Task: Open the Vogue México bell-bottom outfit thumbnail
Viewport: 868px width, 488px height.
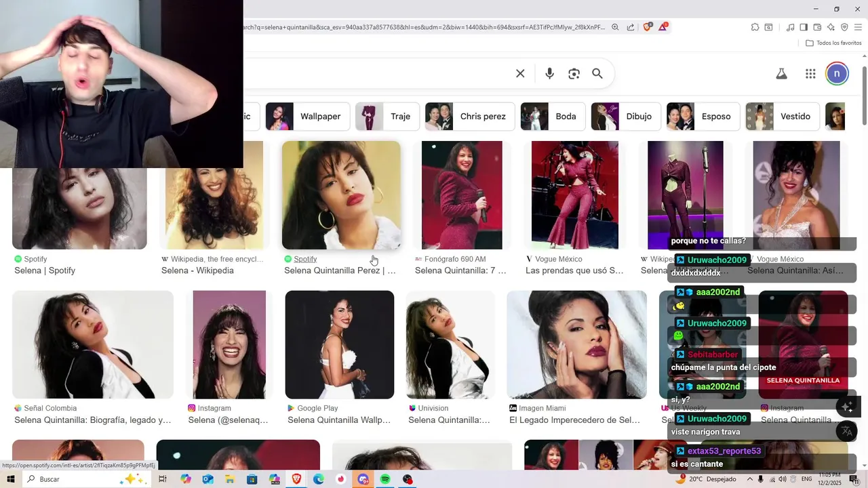Action: click(575, 195)
